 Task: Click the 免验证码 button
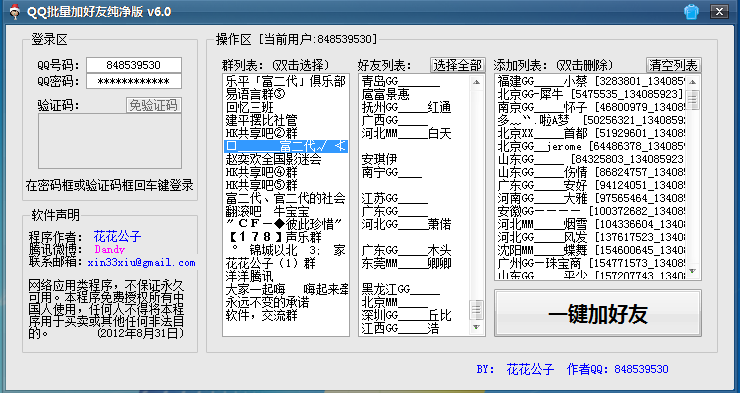154,105
